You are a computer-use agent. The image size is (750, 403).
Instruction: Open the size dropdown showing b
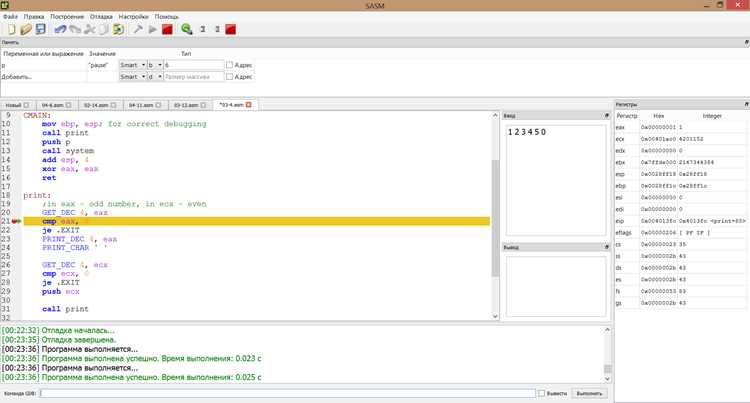[155, 65]
